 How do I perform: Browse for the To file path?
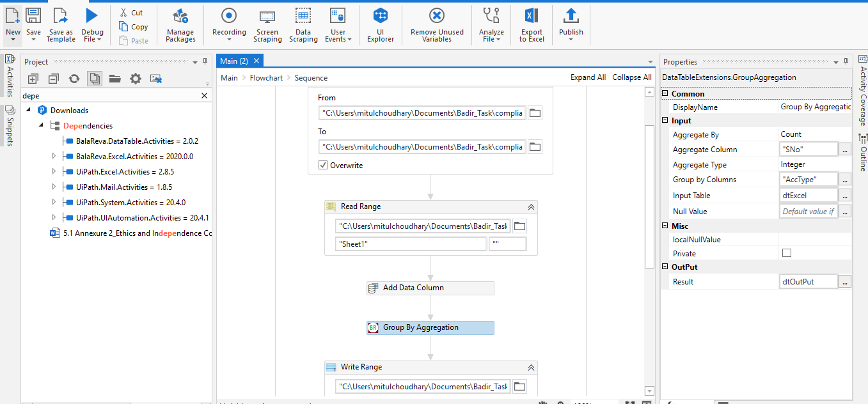(535, 147)
